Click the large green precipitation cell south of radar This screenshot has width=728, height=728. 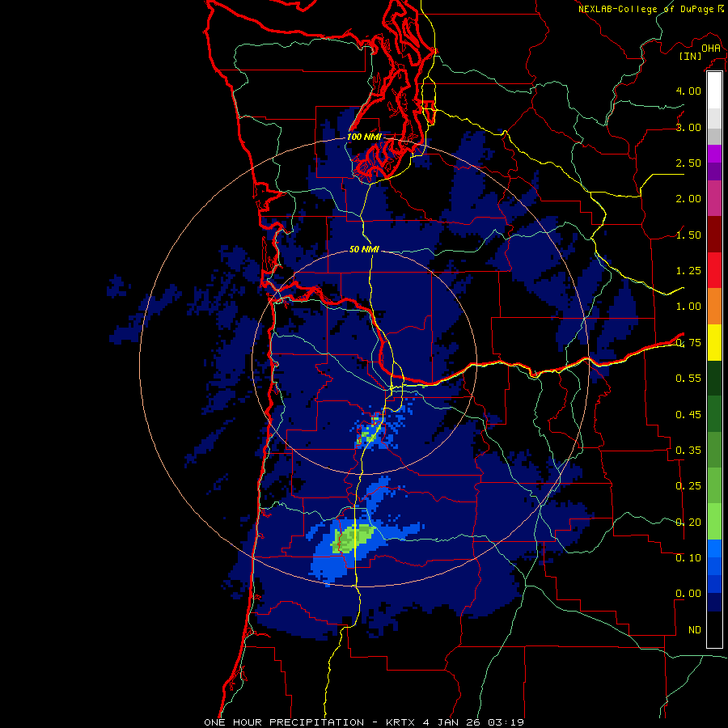point(353,539)
